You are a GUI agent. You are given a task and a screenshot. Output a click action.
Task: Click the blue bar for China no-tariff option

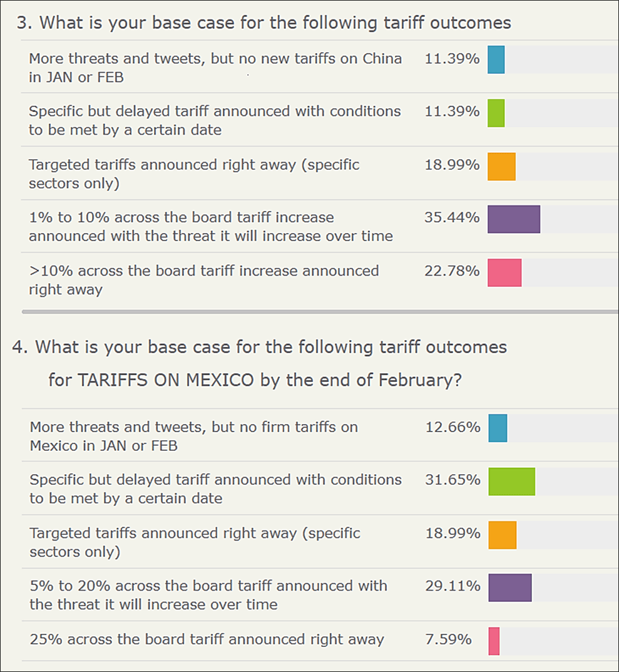coord(496,60)
